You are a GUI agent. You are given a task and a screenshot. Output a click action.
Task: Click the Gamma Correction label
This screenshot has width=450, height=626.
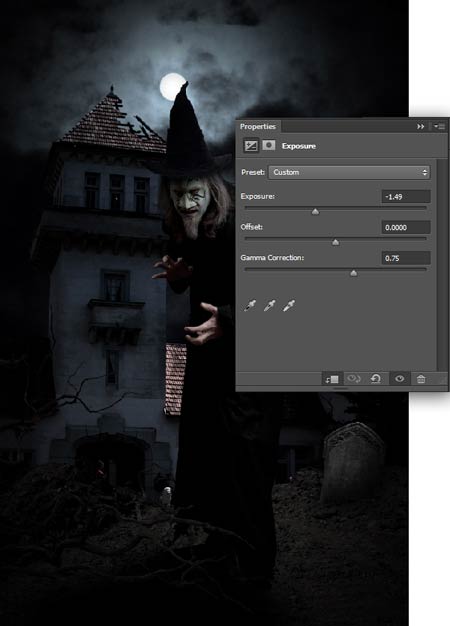click(x=272, y=258)
